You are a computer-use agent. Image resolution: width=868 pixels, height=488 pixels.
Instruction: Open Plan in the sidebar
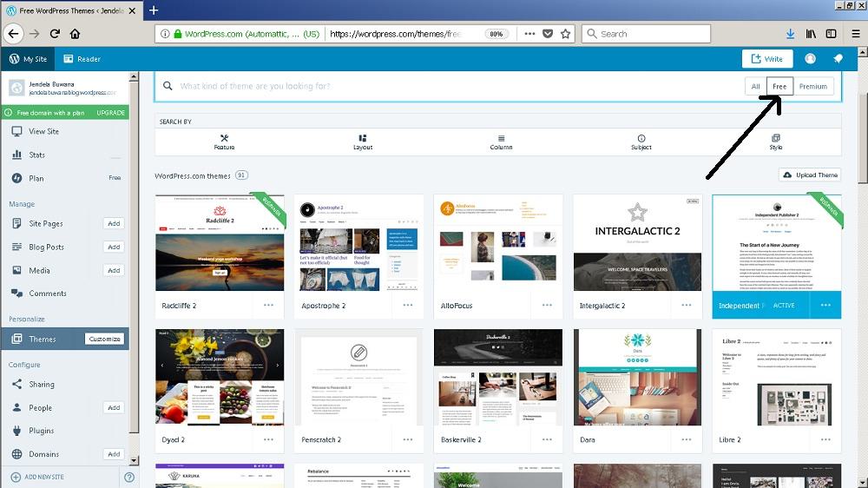pos(65,178)
